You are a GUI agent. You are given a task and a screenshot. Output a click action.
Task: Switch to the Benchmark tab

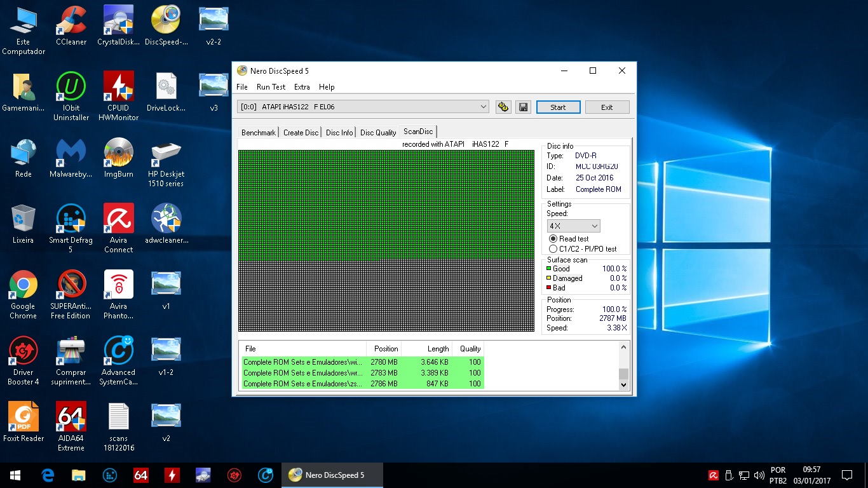coord(259,133)
